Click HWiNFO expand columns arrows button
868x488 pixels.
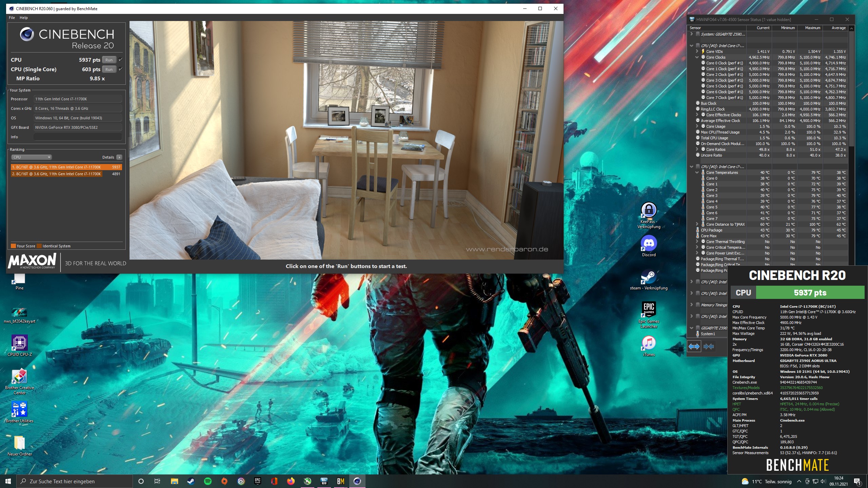(694, 346)
